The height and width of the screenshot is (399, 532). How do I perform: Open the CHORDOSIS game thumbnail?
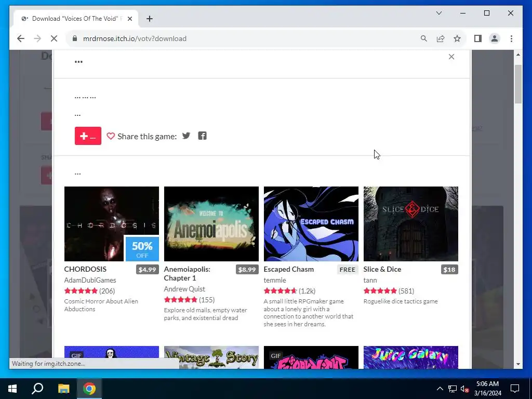pyautogui.click(x=112, y=224)
